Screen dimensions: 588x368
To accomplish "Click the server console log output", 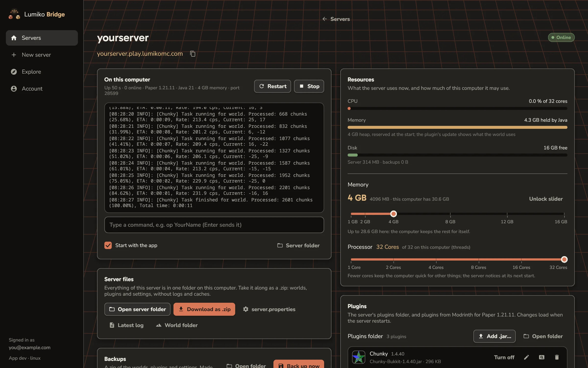I will (x=214, y=158).
